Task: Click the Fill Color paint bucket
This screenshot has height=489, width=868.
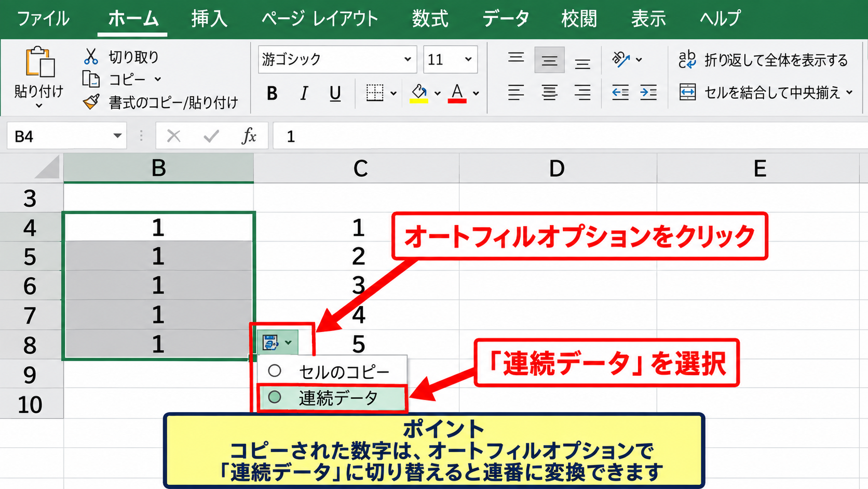Action: coord(419,93)
